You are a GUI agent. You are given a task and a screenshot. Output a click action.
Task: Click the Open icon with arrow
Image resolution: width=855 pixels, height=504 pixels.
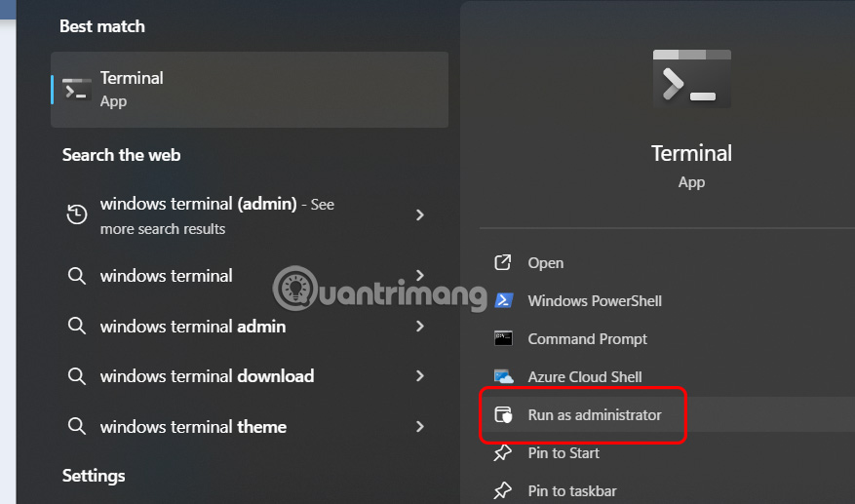[503, 262]
